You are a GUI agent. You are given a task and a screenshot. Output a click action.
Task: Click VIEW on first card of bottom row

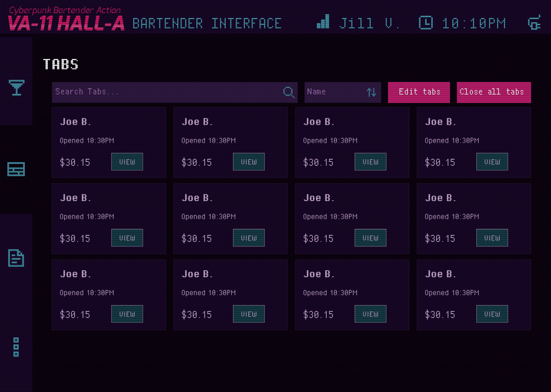click(127, 314)
